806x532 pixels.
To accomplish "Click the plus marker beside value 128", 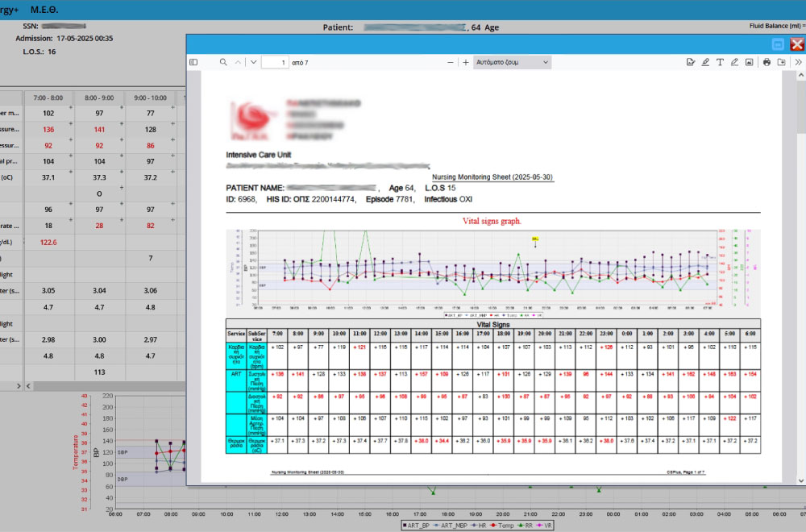I will pyautogui.click(x=173, y=124).
